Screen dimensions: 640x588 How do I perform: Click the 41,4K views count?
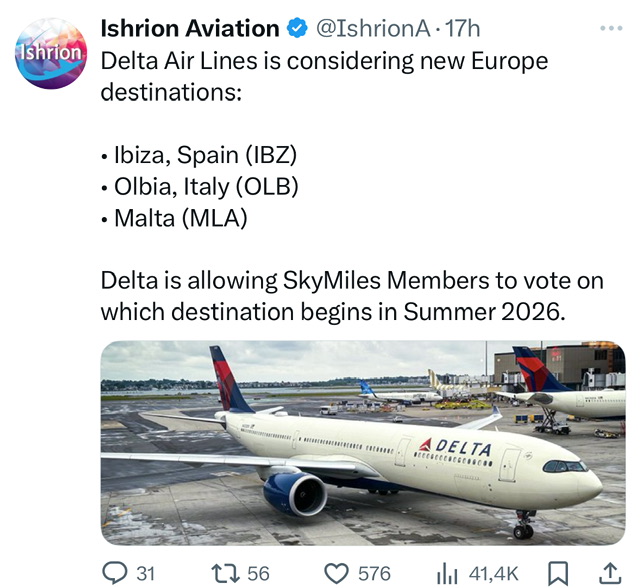tap(493, 573)
